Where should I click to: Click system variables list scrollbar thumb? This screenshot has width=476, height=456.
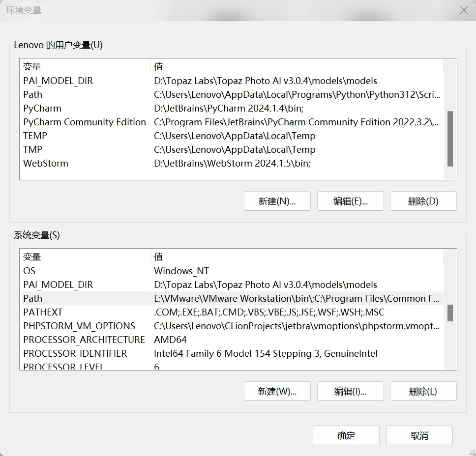[450, 313]
